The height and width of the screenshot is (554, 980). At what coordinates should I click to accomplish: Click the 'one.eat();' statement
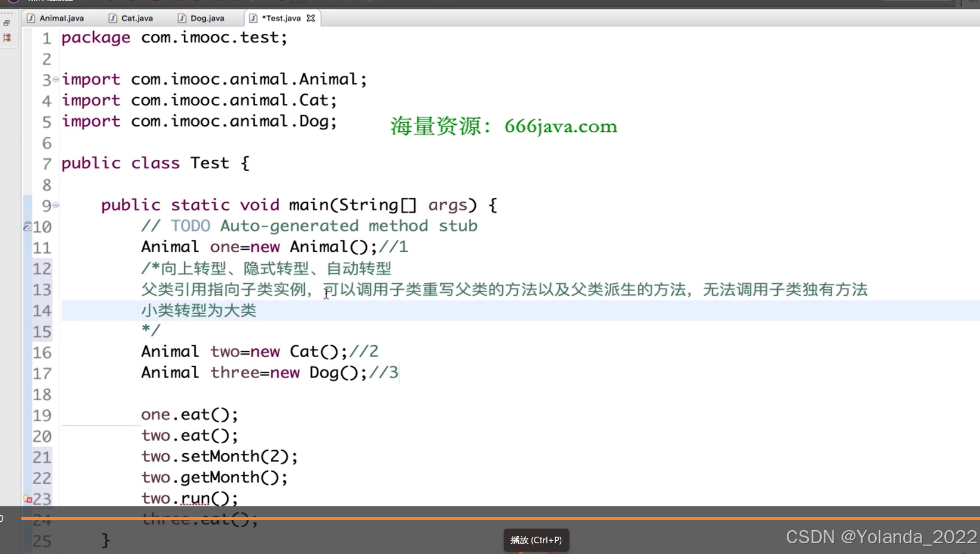click(x=190, y=414)
